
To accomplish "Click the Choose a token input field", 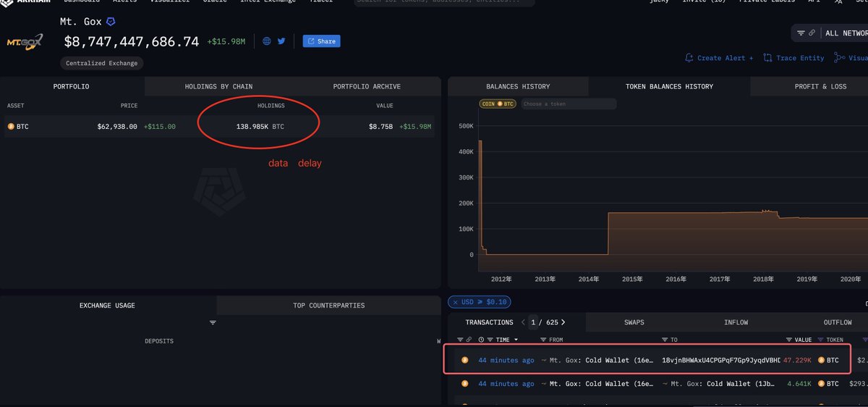I will (x=568, y=104).
